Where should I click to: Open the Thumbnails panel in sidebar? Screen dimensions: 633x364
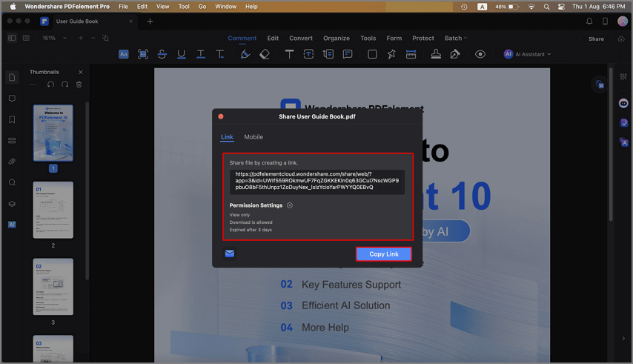(12, 78)
